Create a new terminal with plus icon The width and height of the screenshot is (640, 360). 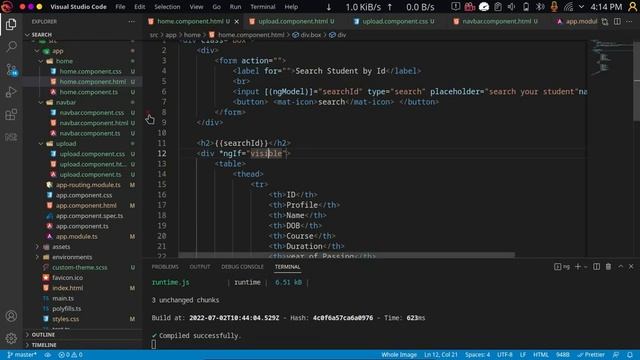point(577,267)
